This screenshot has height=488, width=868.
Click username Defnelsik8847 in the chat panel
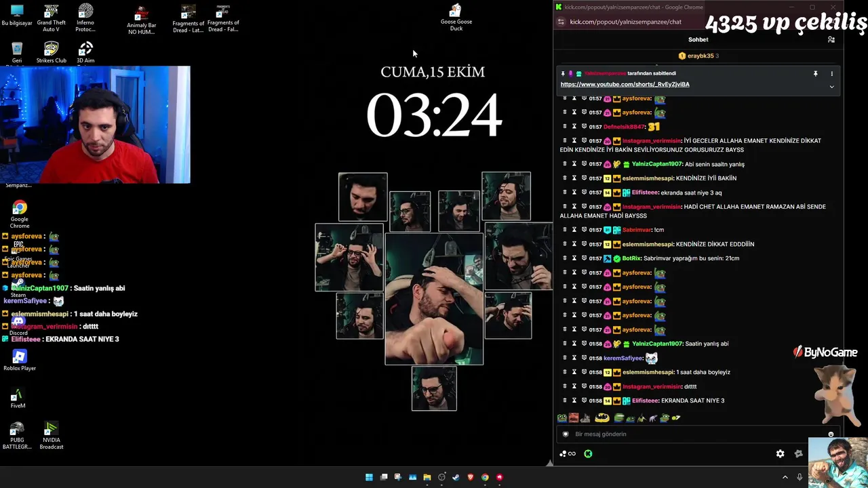pyautogui.click(x=623, y=127)
